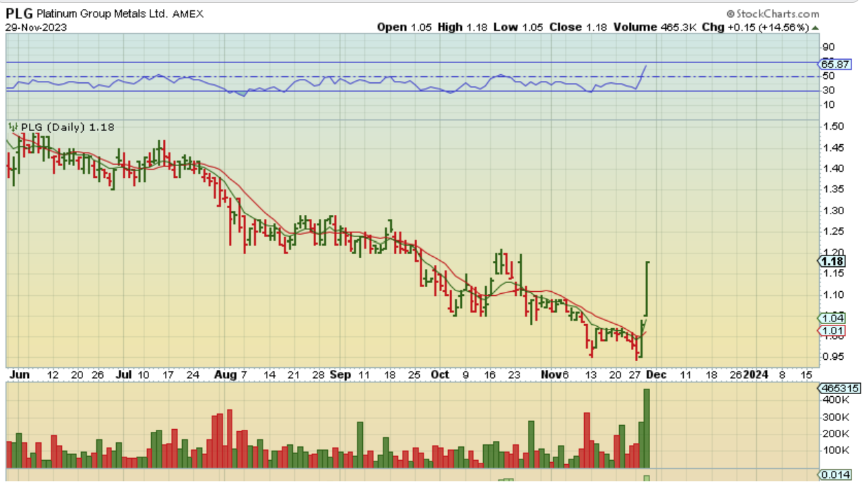868x482 pixels.
Task: Click the OHLC bar icon before PLG (Daily)
Action: (x=12, y=127)
